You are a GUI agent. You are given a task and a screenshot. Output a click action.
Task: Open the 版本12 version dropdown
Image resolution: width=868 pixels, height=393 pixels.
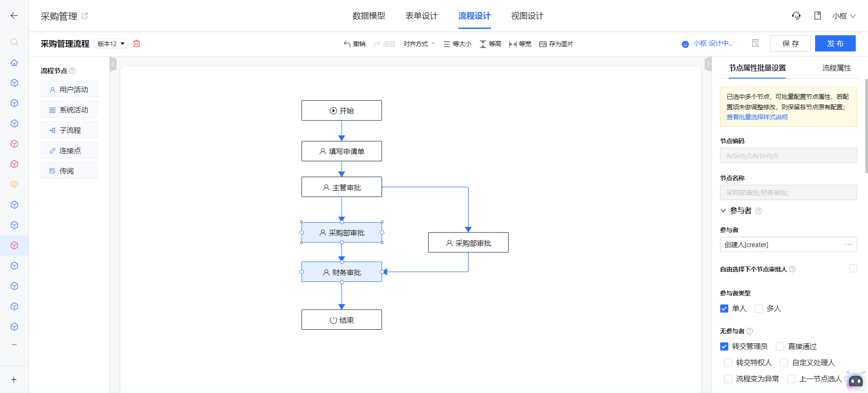(111, 44)
